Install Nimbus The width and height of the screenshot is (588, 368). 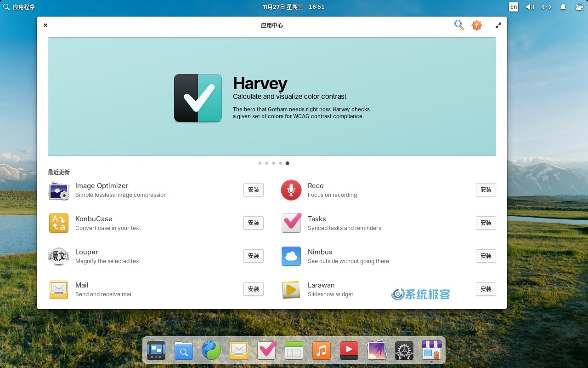pos(486,256)
